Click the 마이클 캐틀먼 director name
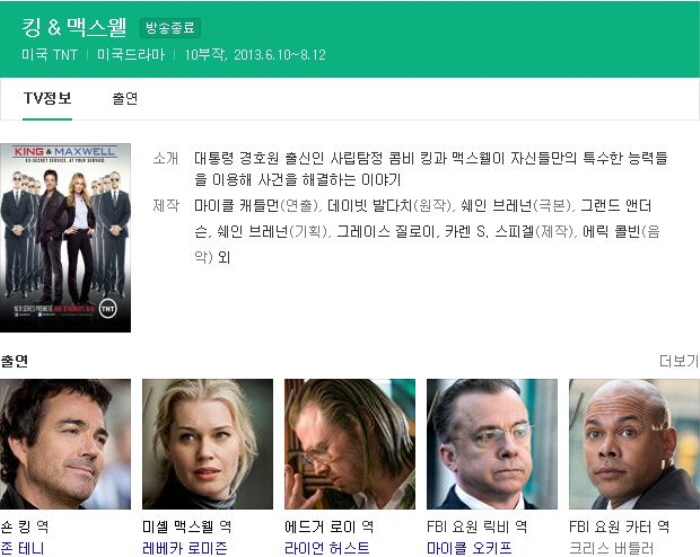Viewport: 700px width, 557px height. tap(237, 206)
